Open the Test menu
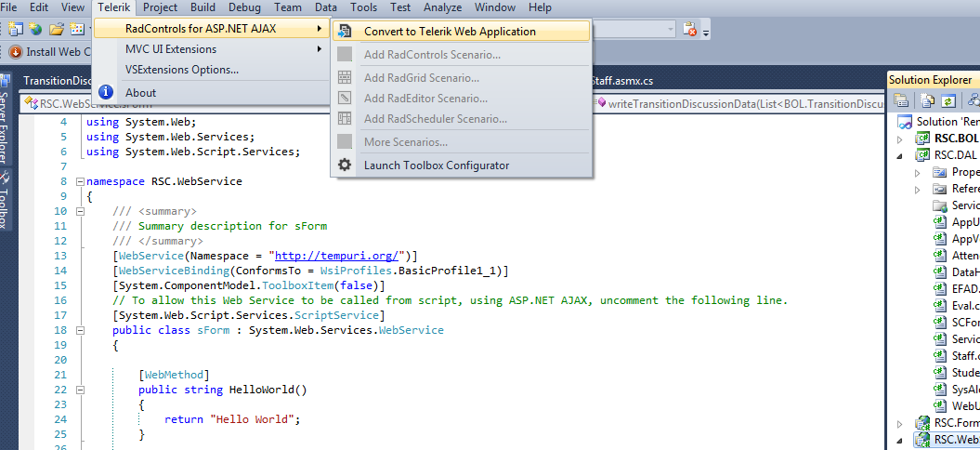 click(x=400, y=7)
